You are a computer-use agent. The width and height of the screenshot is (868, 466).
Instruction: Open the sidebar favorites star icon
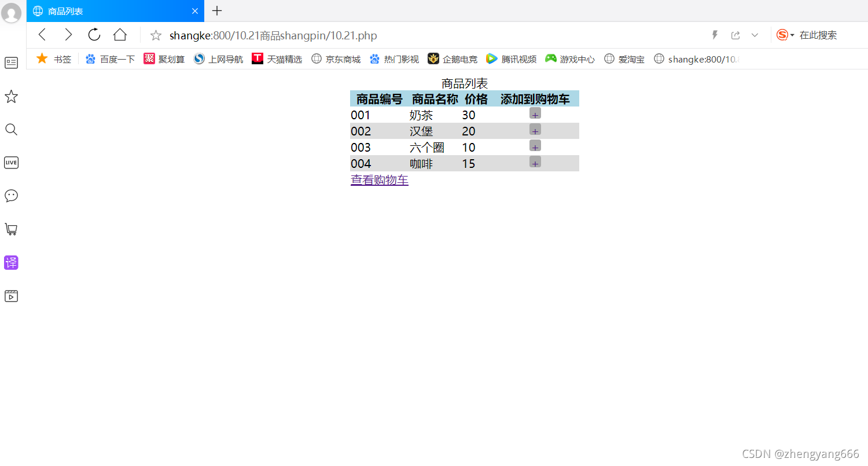(11, 96)
